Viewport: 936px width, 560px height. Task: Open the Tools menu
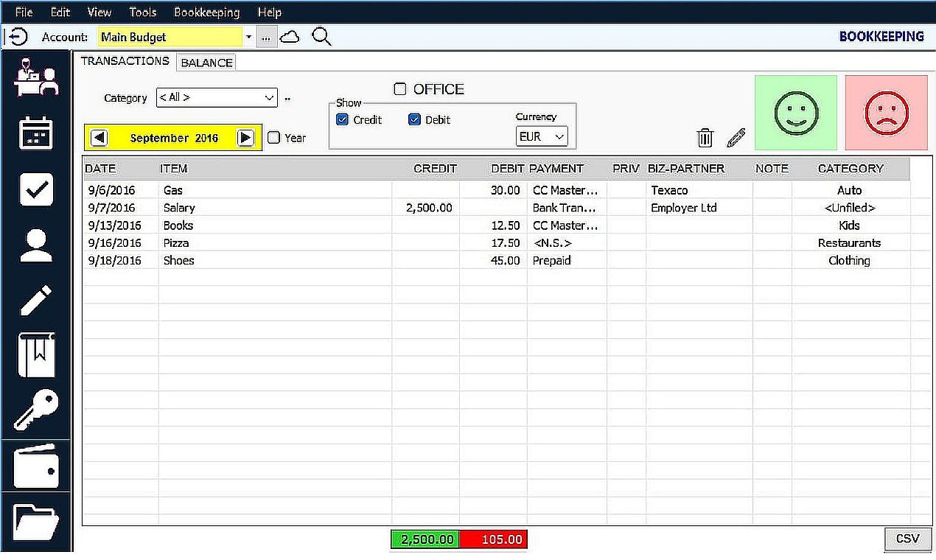pos(143,12)
